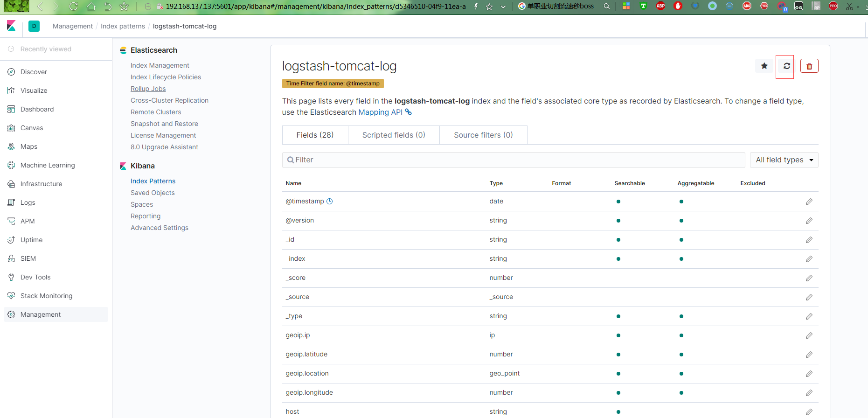Open Remote Clusters
868x418 pixels.
click(x=156, y=112)
